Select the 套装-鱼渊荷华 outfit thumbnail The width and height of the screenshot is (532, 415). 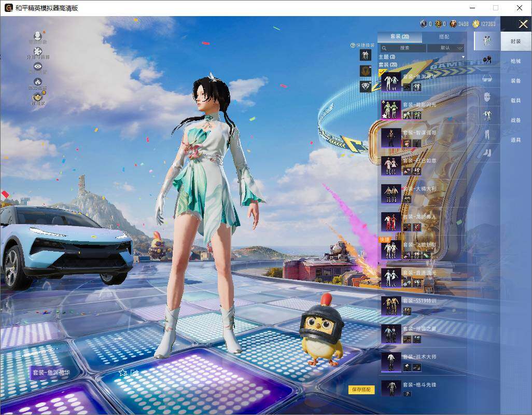[391, 82]
